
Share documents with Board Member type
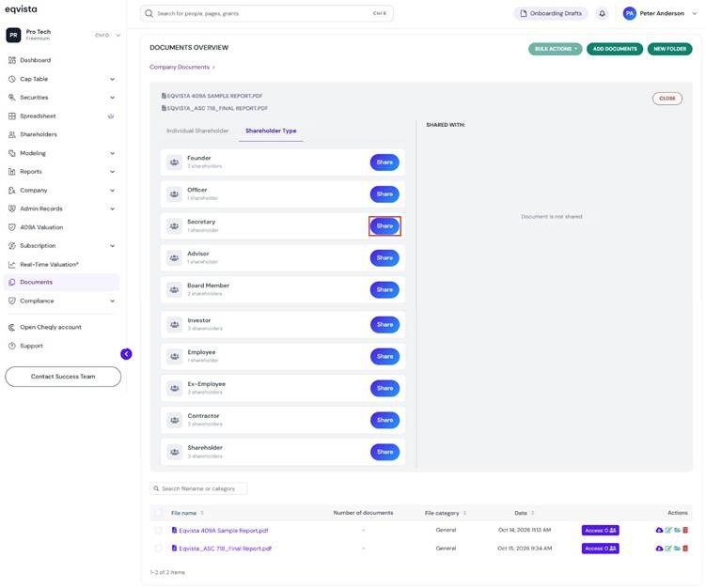click(x=384, y=289)
